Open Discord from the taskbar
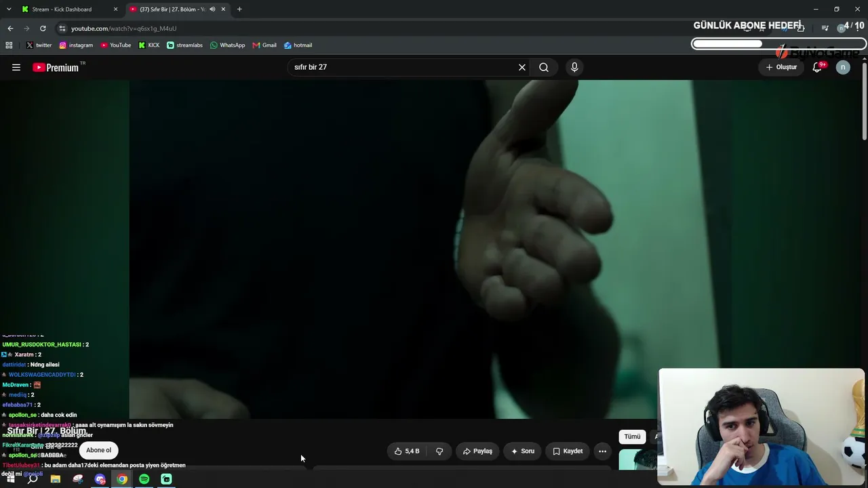 click(100, 479)
